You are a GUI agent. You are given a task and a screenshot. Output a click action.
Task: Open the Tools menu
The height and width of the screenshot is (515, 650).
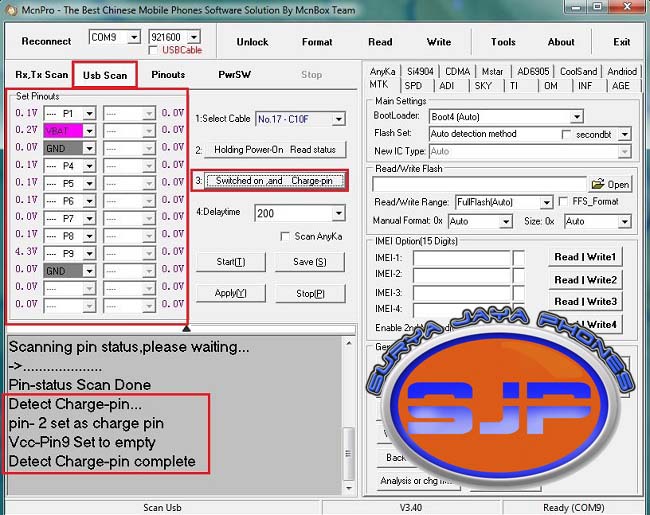pos(503,42)
